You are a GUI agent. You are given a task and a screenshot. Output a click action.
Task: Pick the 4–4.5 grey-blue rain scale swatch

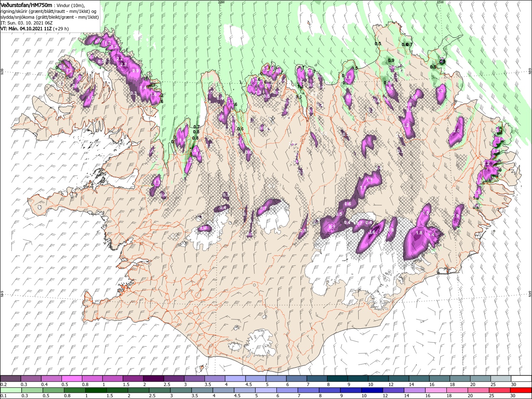[x=224, y=390]
